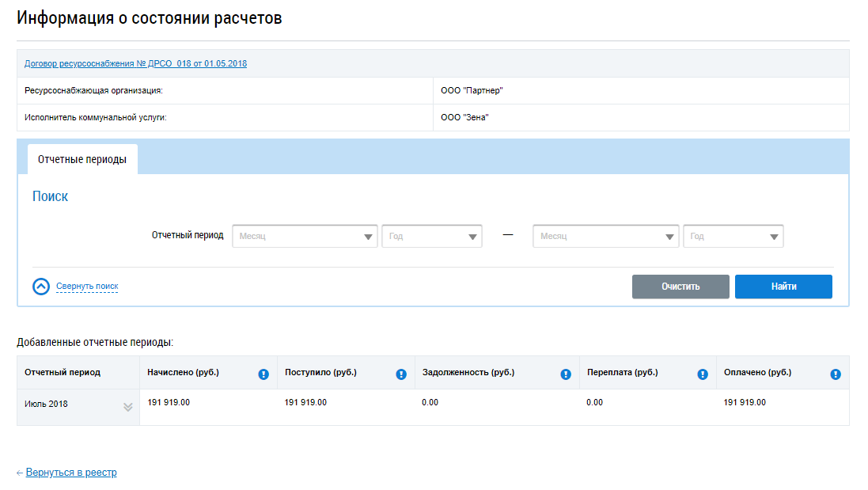Open the Договор ресурсоснабжения № ДРСО_018 link
This screenshot has width=868, height=490.
point(135,63)
